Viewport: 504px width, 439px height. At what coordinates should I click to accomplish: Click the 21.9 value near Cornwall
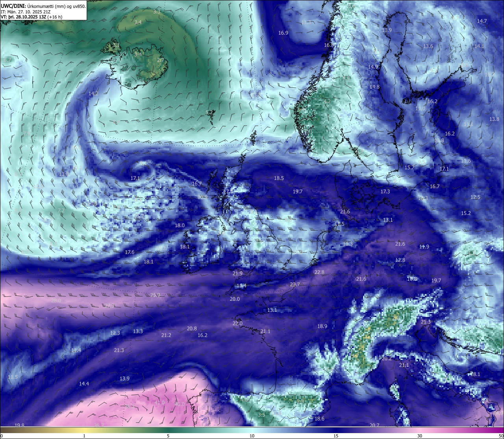(x=237, y=274)
